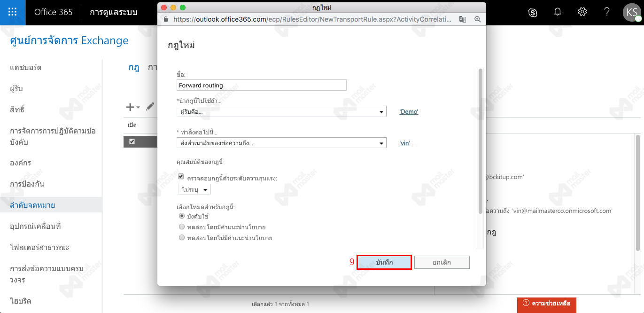Click the 'vin' recipient link
This screenshot has width=644, height=313.
404,143
